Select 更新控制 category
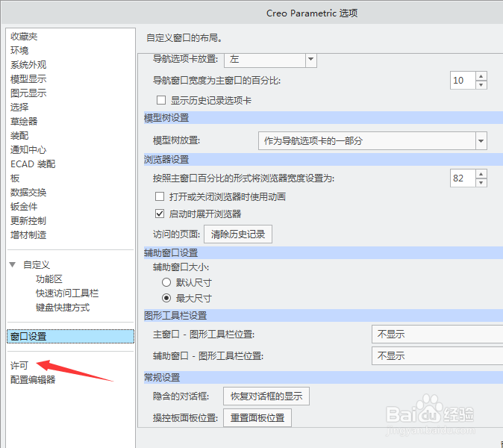 (x=28, y=220)
